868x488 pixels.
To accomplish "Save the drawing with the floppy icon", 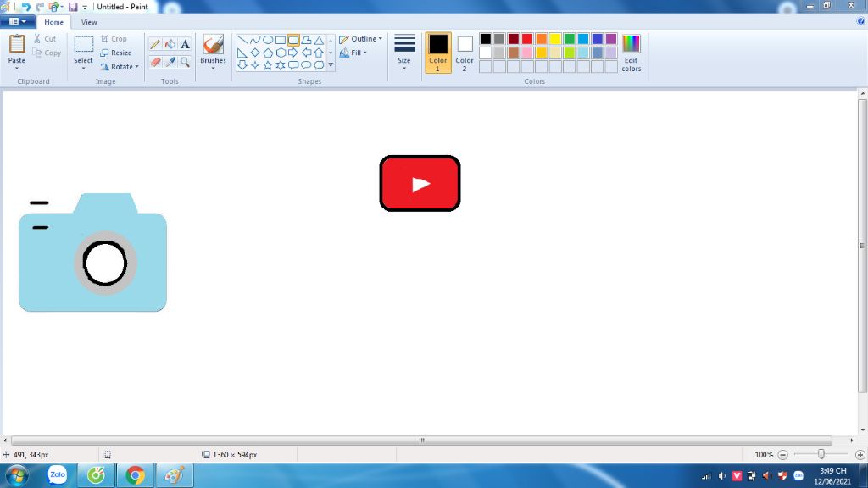I will point(73,7).
